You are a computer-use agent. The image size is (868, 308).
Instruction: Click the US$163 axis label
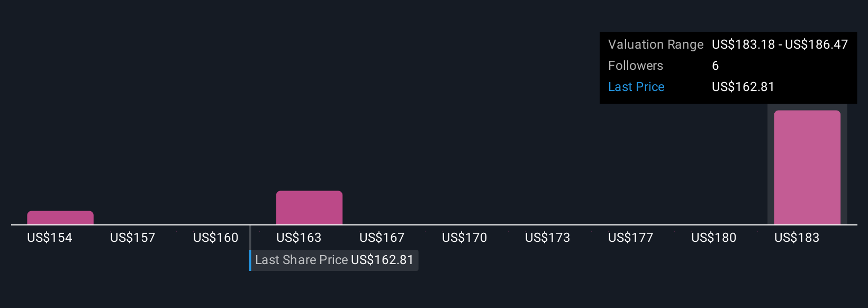coord(299,238)
